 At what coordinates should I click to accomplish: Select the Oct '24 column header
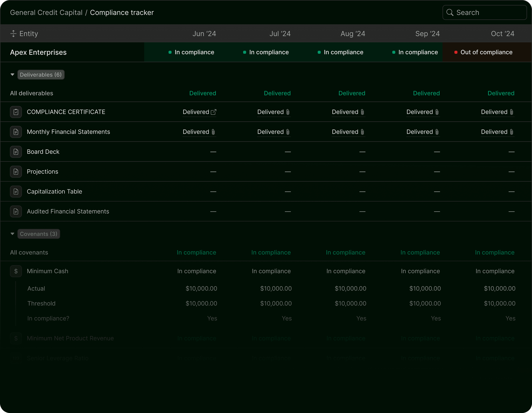pyautogui.click(x=502, y=34)
